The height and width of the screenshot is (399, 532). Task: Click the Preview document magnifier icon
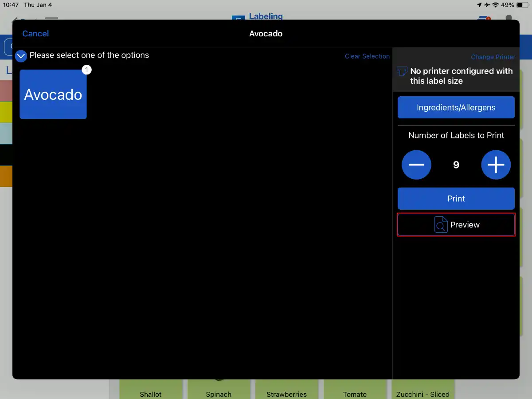coord(441,225)
